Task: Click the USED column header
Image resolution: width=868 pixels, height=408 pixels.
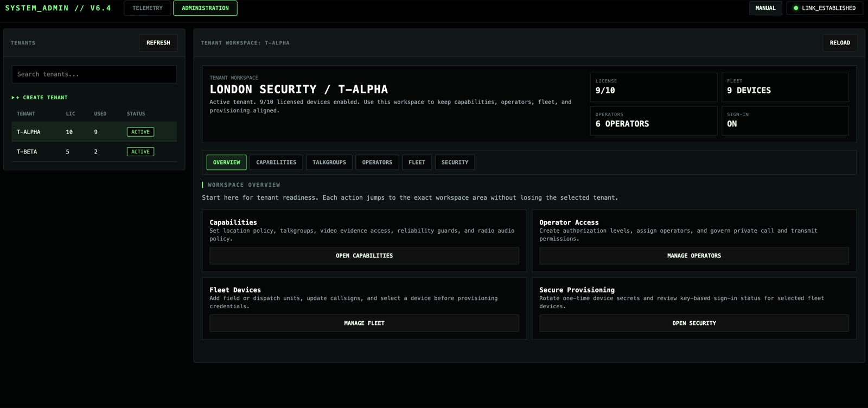Action: tap(100, 114)
